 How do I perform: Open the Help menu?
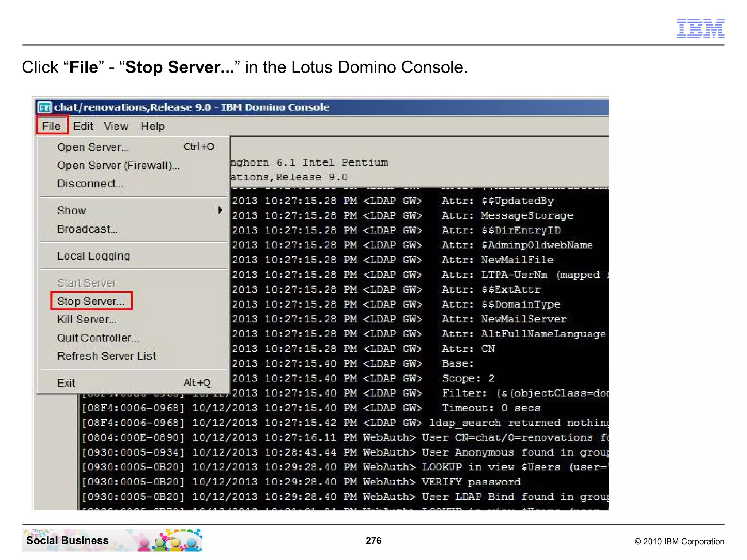pos(152,126)
